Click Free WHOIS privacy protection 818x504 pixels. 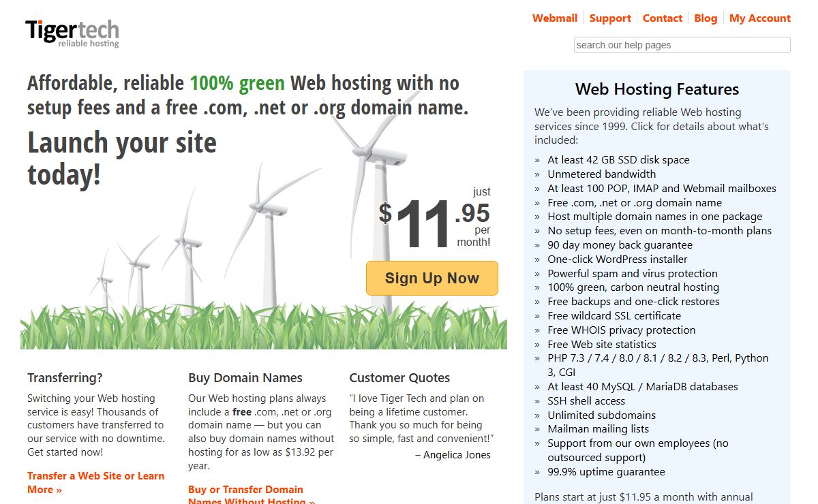622,330
